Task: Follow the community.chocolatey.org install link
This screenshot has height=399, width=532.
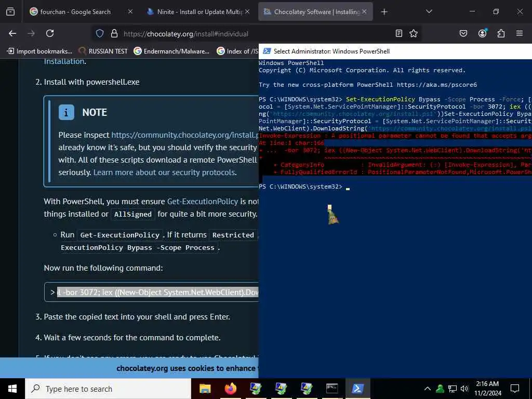Action: [x=185, y=135]
